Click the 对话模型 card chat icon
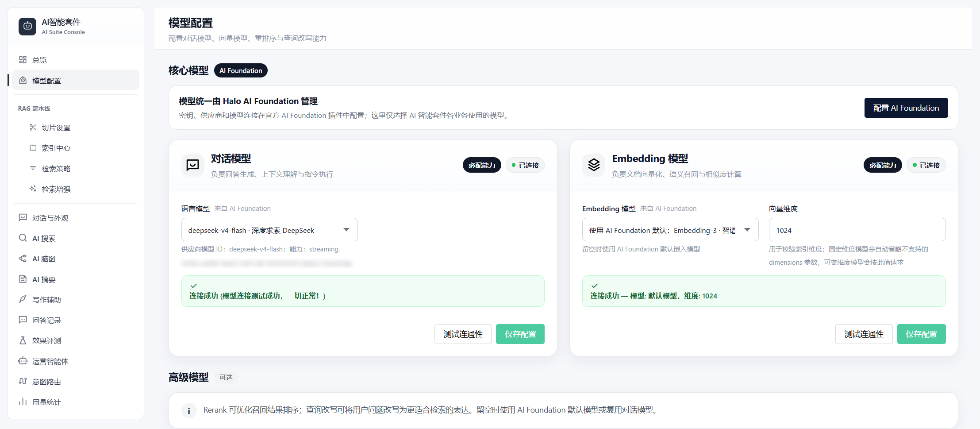 (x=192, y=165)
